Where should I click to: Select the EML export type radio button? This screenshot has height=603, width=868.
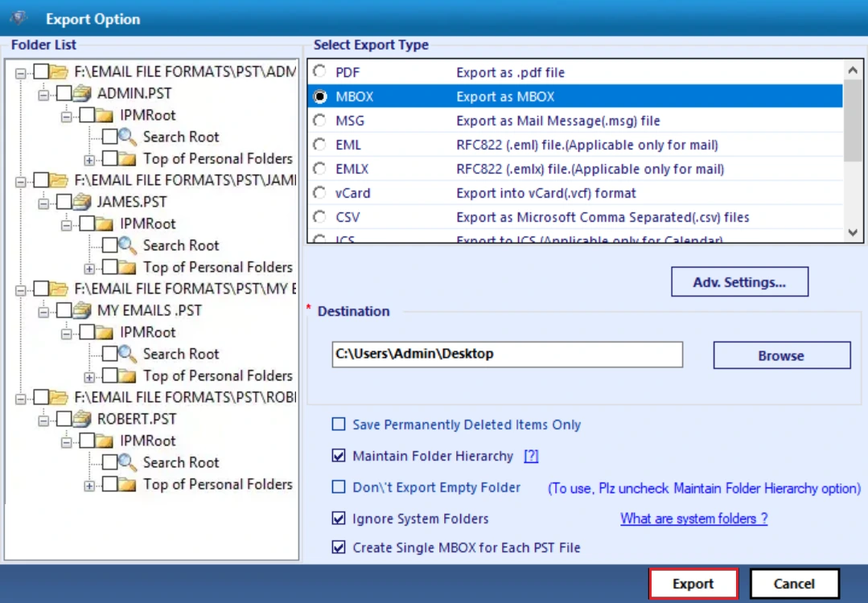(x=320, y=145)
